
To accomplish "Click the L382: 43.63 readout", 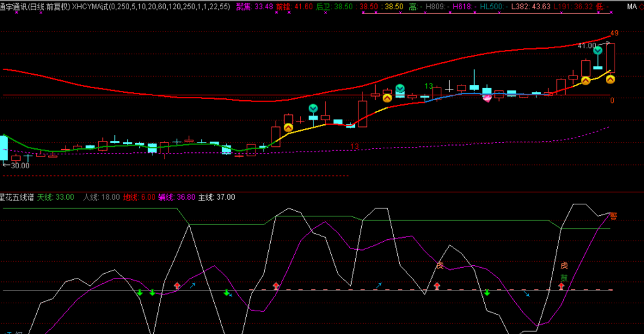I will tap(530, 7).
